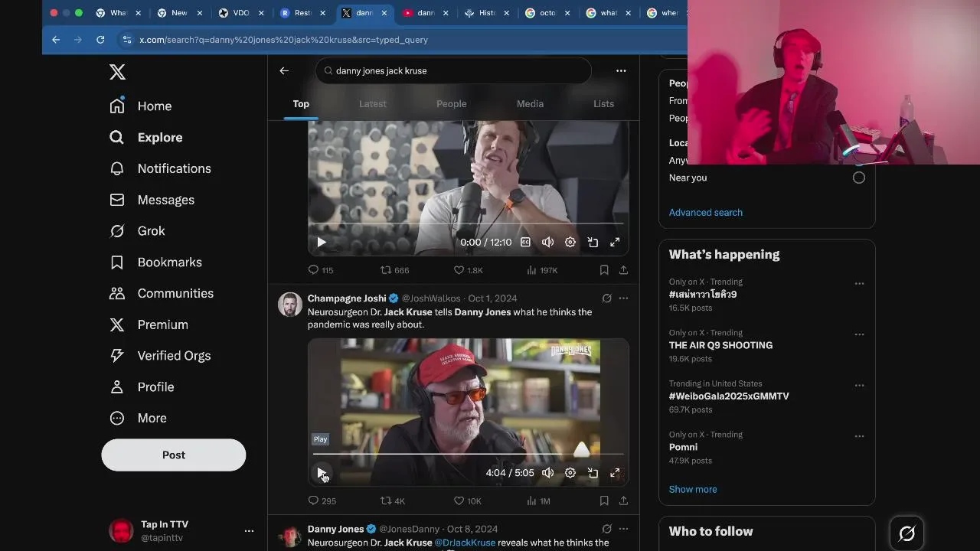The width and height of the screenshot is (980, 551).
Task: Click Show more under What's happening
Action: pyautogui.click(x=693, y=489)
